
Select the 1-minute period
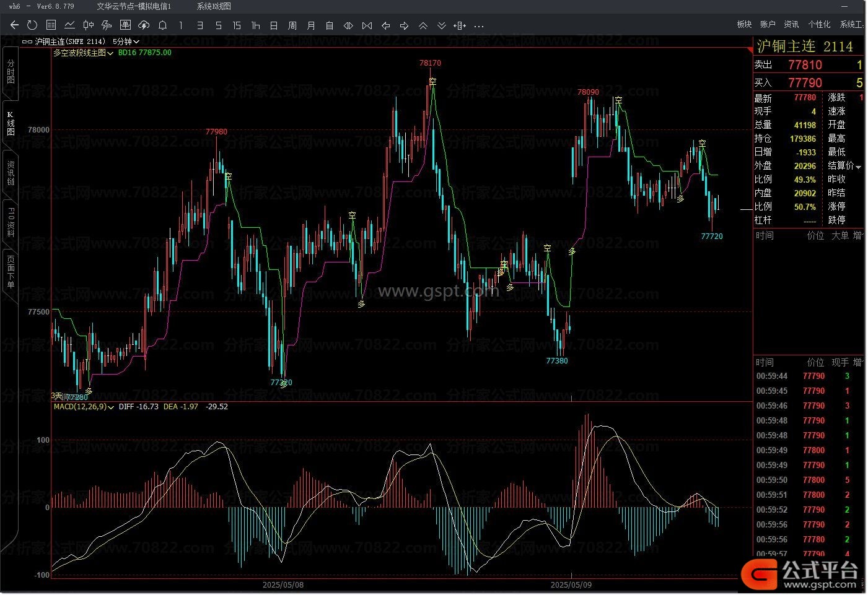coord(181,25)
